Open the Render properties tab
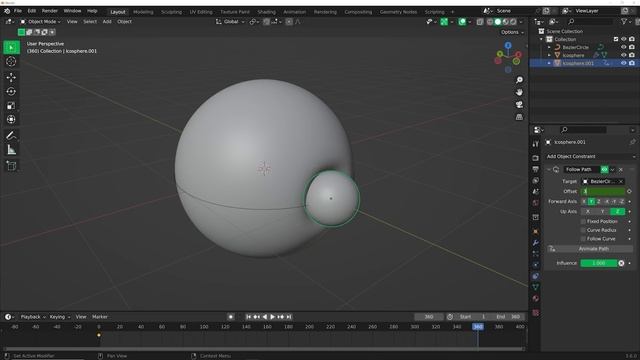 pyautogui.click(x=536, y=158)
